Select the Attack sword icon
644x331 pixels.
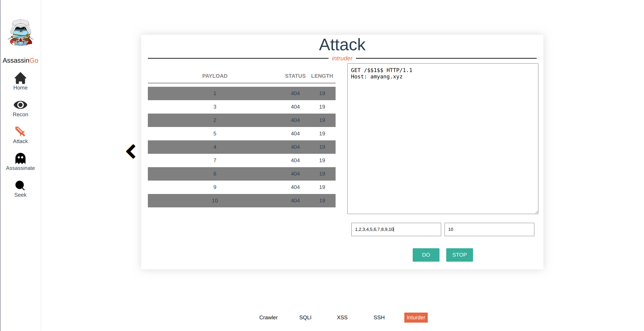(x=20, y=131)
